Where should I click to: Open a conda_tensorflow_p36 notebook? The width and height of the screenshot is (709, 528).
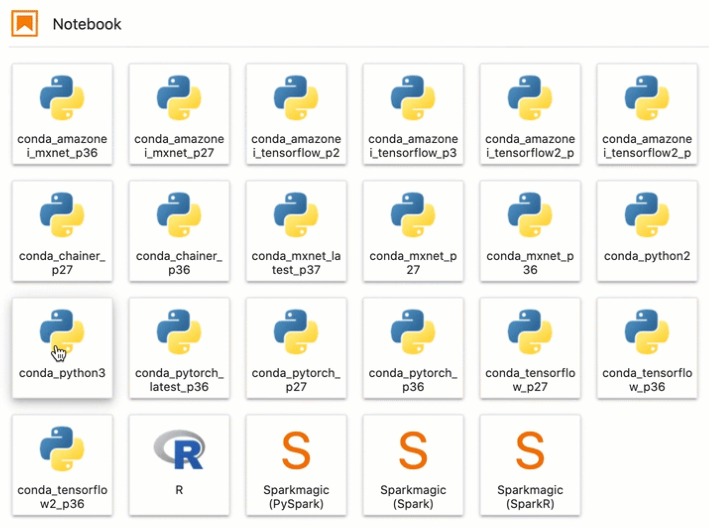coord(647,348)
